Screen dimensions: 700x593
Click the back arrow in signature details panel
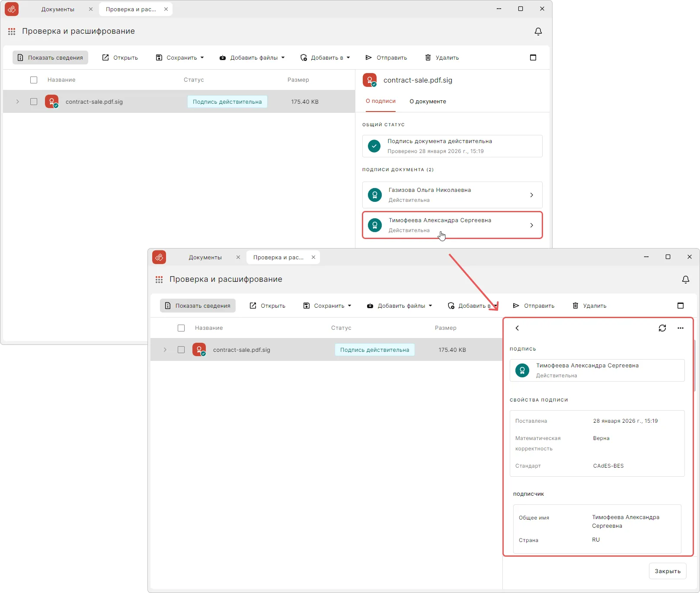pyautogui.click(x=517, y=328)
